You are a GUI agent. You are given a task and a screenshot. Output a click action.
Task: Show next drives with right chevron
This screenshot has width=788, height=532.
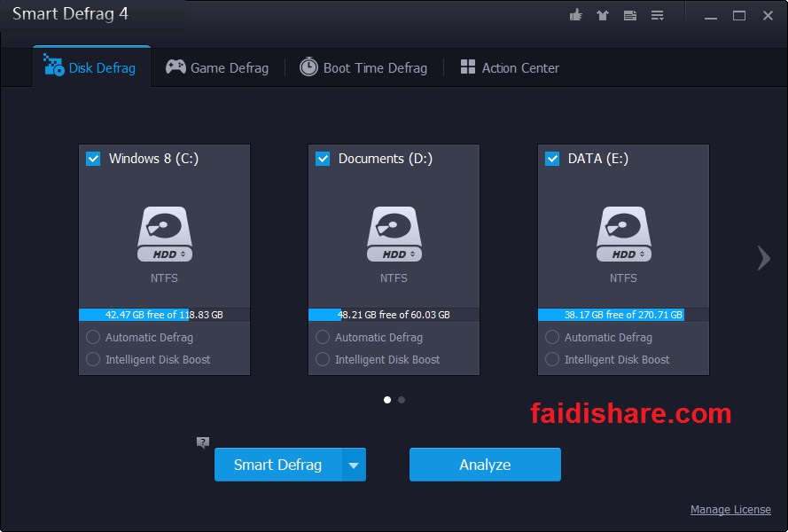[x=764, y=258]
